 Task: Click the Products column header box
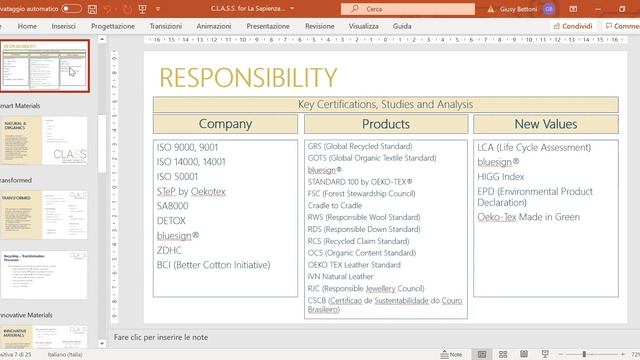tap(386, 124)
